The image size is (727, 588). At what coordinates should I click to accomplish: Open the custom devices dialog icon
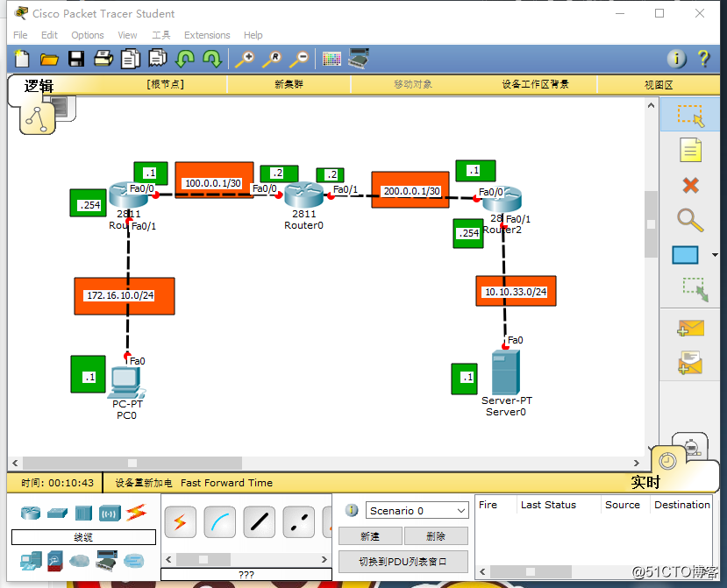tap(359, 59)
